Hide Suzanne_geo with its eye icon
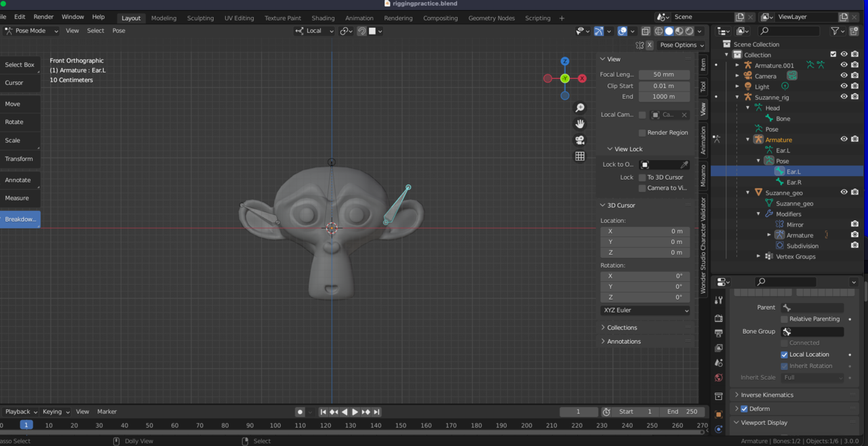The height and width of the screenshot is (446, 868). pyautogui.click(x=844, y=192)
